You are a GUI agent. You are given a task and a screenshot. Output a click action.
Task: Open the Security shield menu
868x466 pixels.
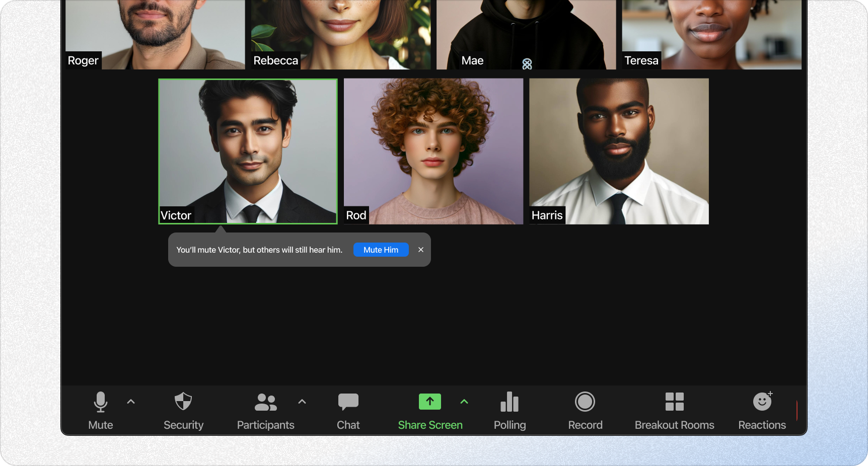[x=183, y=410]
